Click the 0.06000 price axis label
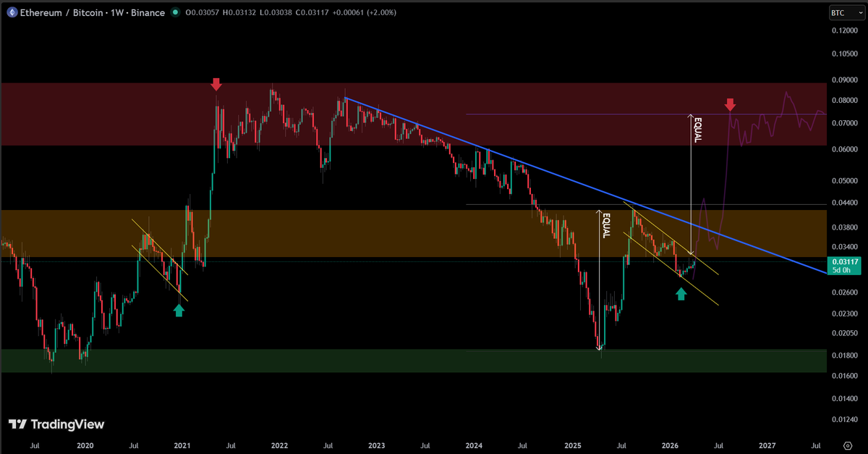Screen dimensions: 868x454 (845, 150)
